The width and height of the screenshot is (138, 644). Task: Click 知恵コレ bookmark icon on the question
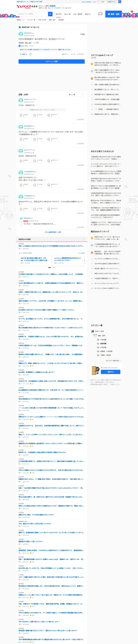pos(66,54)
